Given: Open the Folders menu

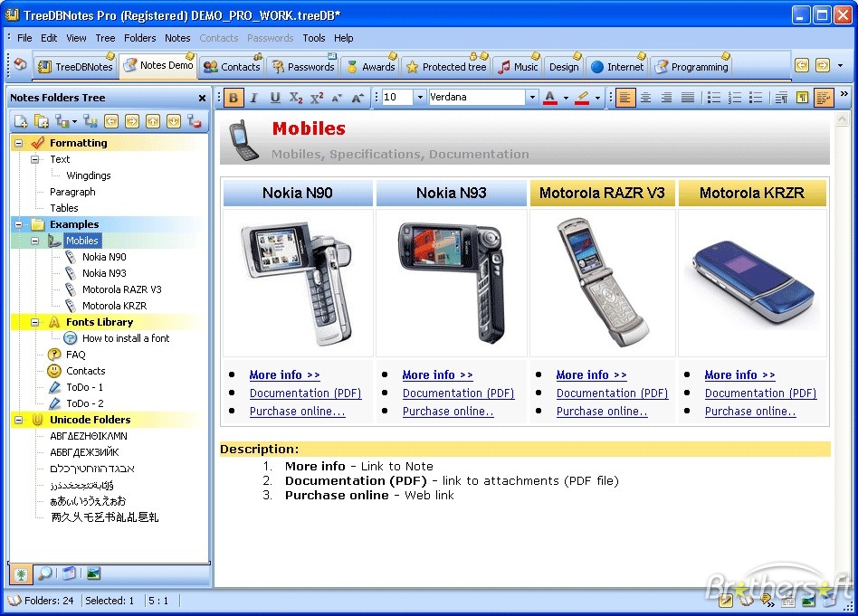Looking at the screenshot, I should coord(139,38).
